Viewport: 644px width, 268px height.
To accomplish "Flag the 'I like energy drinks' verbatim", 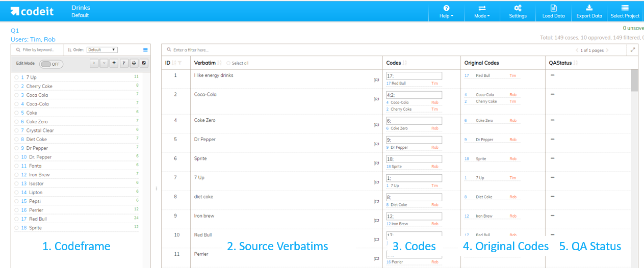I will click(x=377, y=80).
